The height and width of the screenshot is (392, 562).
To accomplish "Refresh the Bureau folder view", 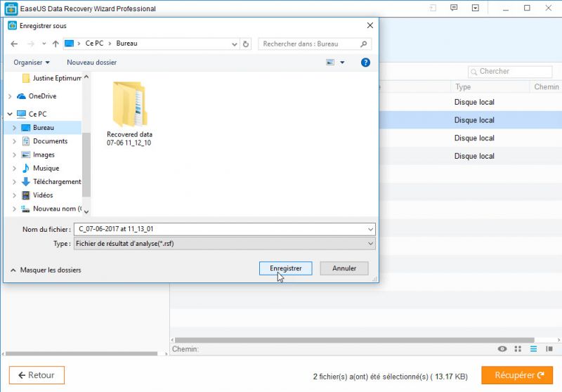I will coord(245,44).
